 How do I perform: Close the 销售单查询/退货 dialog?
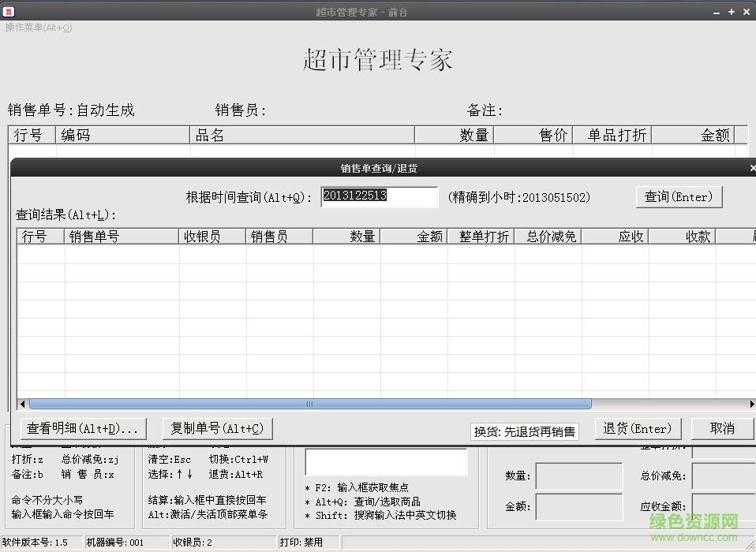point(750,167)
